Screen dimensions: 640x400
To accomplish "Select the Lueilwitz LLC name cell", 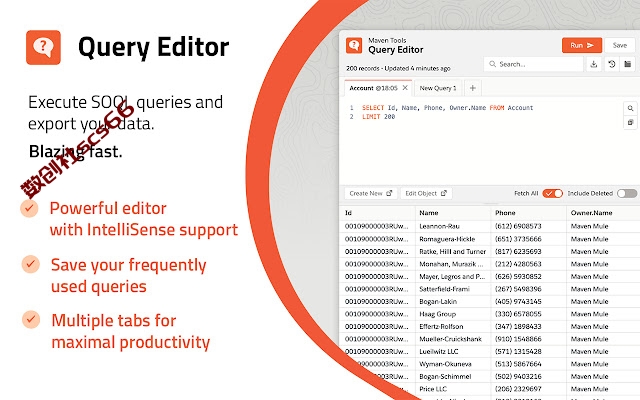I will 439,351.
